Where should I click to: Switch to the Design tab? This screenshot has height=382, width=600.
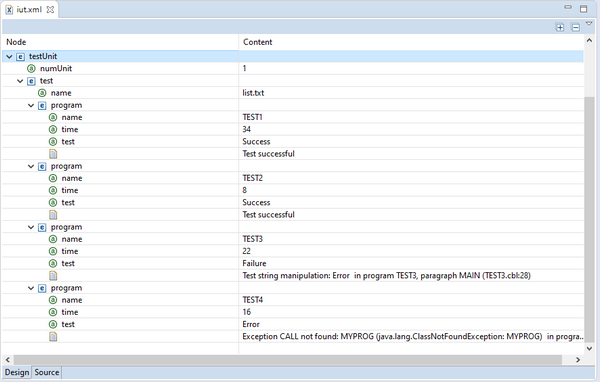[x=17, y=372]
